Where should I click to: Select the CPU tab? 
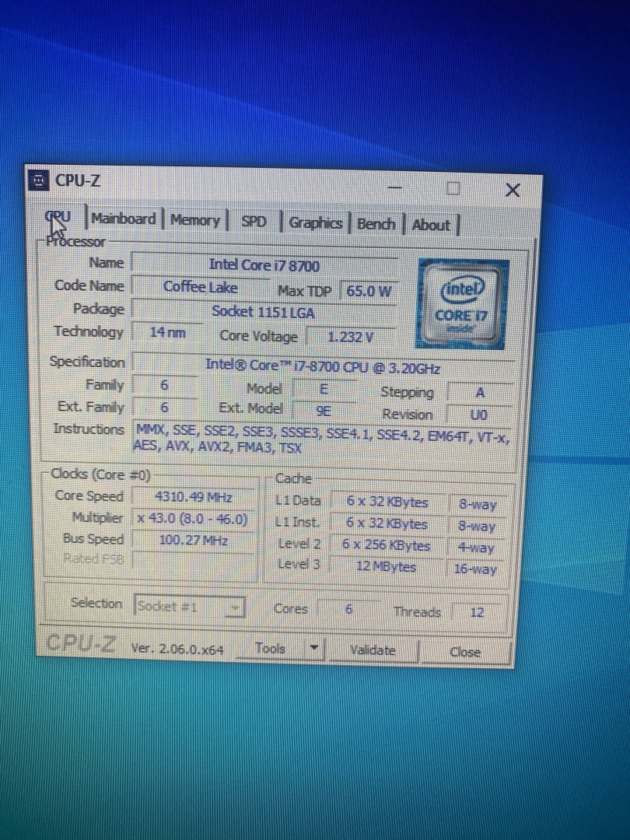[58, 217]
